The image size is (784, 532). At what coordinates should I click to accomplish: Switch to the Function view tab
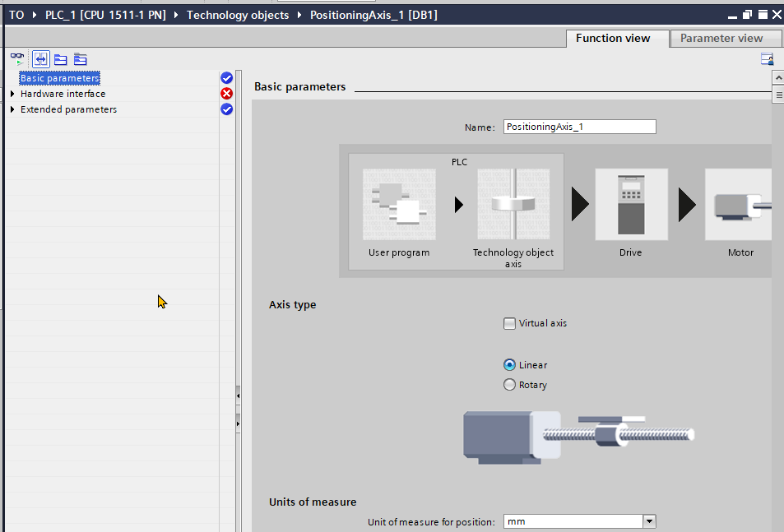click(x=618, y=39)
